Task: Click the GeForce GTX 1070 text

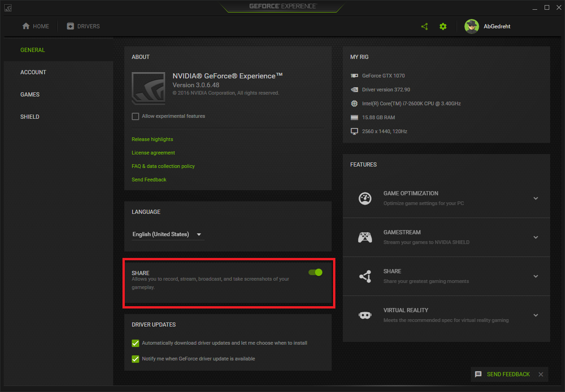Action: 384,76
